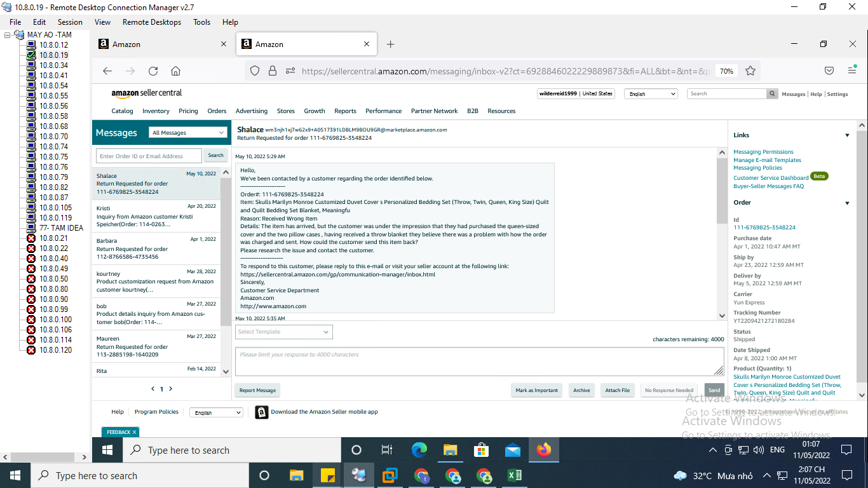The image size is (868, 488).
Task: Click Report Message button
Action: point(257,390)
